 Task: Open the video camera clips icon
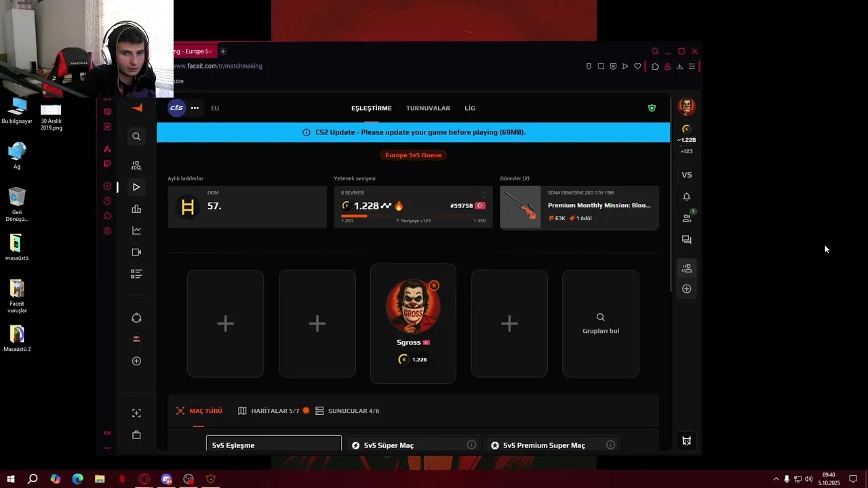136,252
